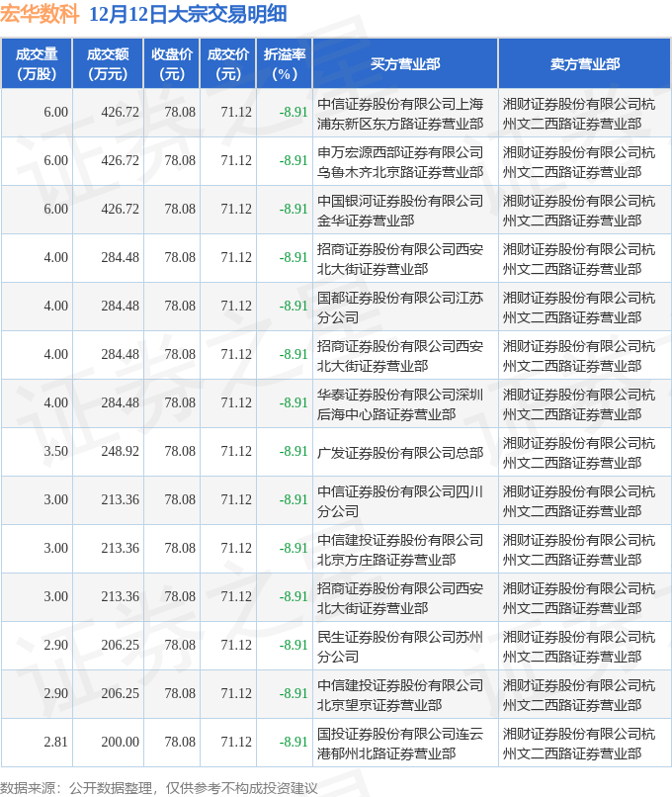The image size is (672, 797).
Task: Click the 卖方营业部 column header
Action: pos(585,64)
